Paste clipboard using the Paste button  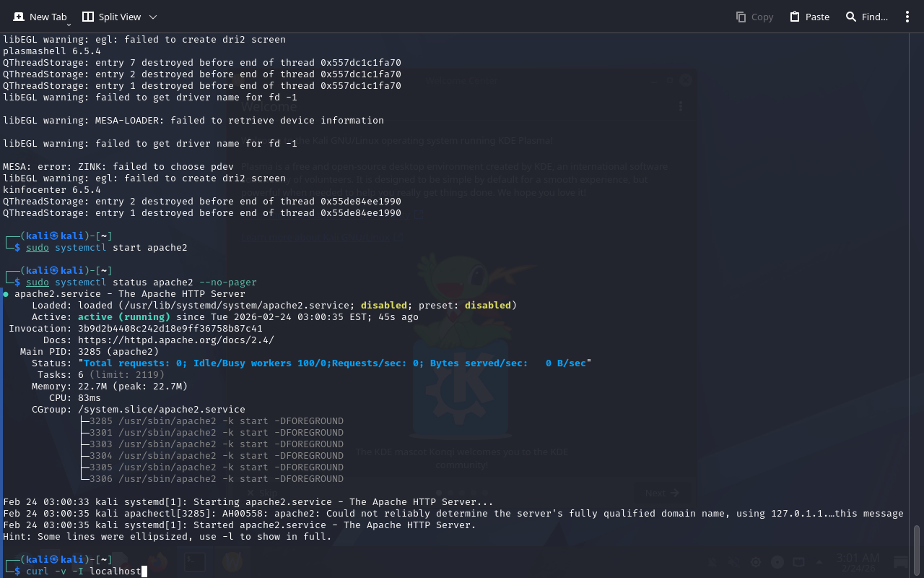click(x=809, y=17)
